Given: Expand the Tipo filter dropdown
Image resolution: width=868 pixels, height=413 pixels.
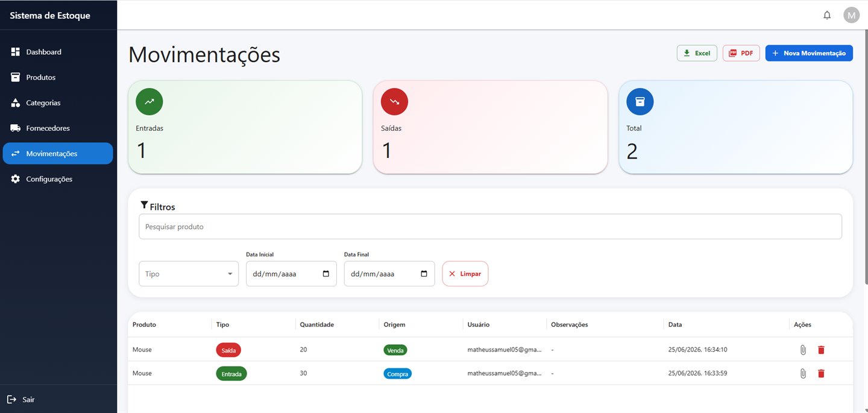Looking at the screenshot, I should [189, 274].
